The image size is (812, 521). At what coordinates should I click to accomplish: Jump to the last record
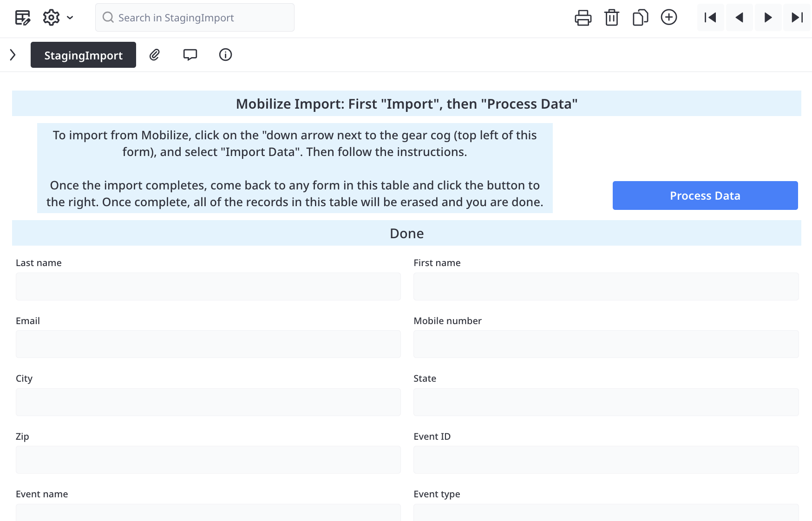pyautogui.click(x=797, y=18)
